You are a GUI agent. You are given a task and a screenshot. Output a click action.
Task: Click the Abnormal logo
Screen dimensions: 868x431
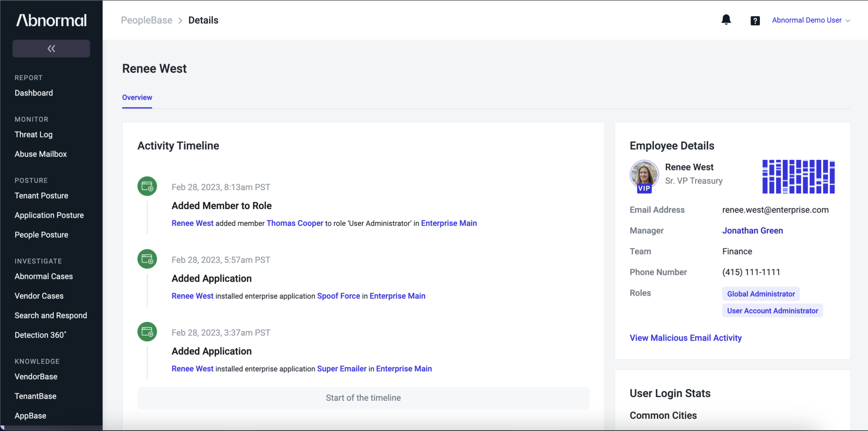tap(51, 20)
